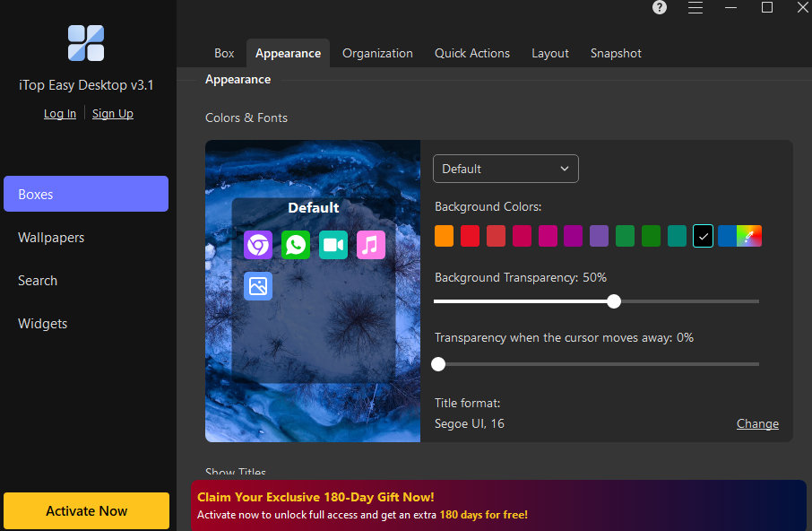Open the hamburger menu icon
This screenshot has height=531, width=812.
click(695, 8)
